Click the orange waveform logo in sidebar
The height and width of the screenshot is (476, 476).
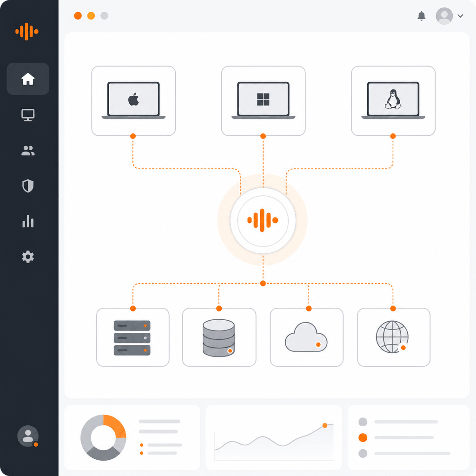point(26,31)
